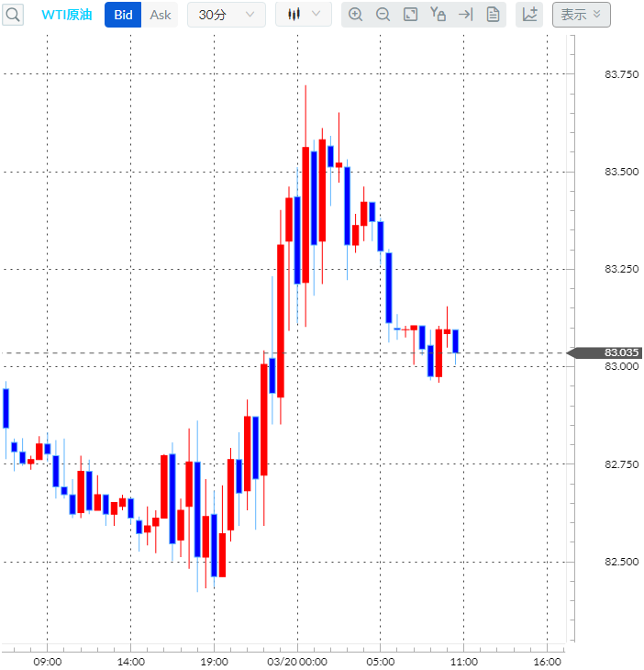Click the 05:00 time axis label
Screen dimensions: 644x670
pyautogui.click(x=381, y=662)
